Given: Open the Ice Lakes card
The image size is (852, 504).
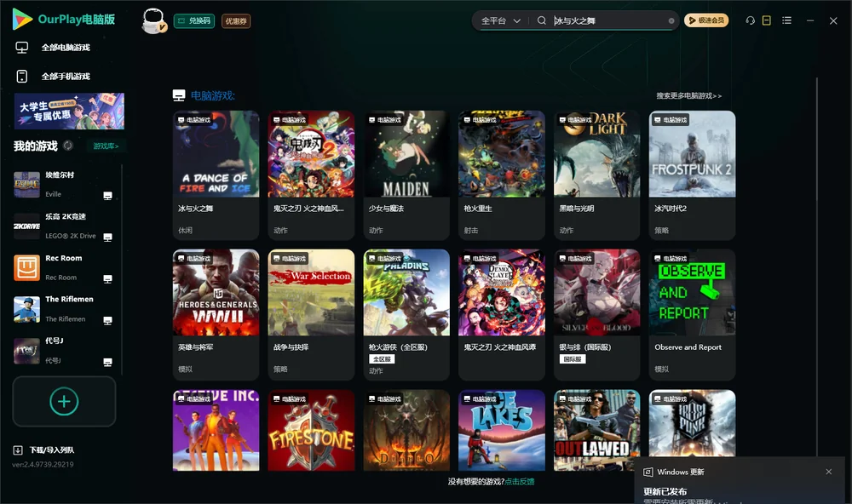Looking at the screenshot, I should 502,430.
